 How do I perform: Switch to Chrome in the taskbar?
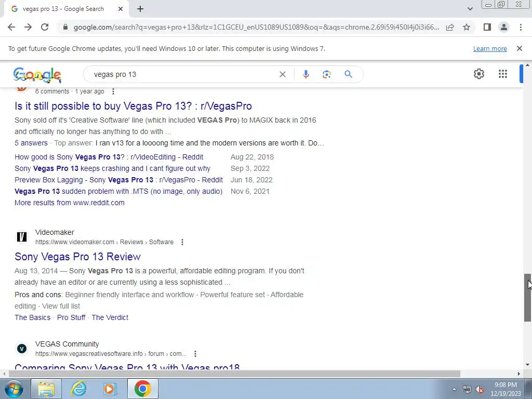(x=142, y=389)
